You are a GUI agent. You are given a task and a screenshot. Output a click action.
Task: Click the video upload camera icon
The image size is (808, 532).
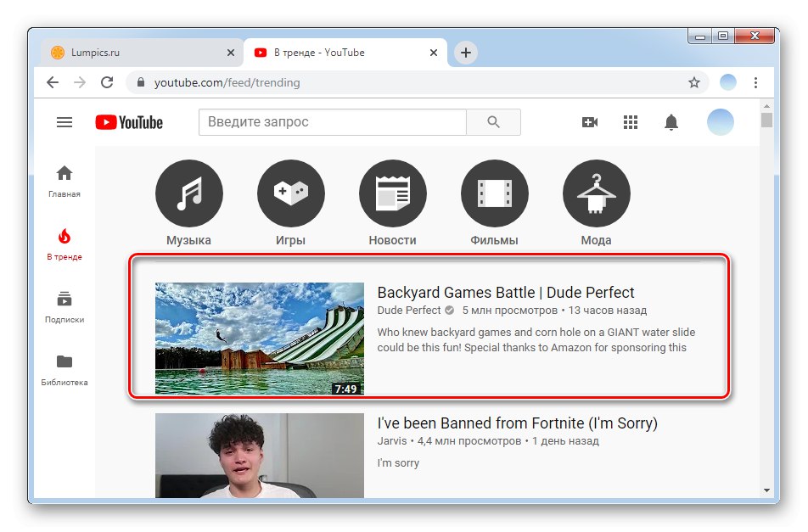pos(592,121)
